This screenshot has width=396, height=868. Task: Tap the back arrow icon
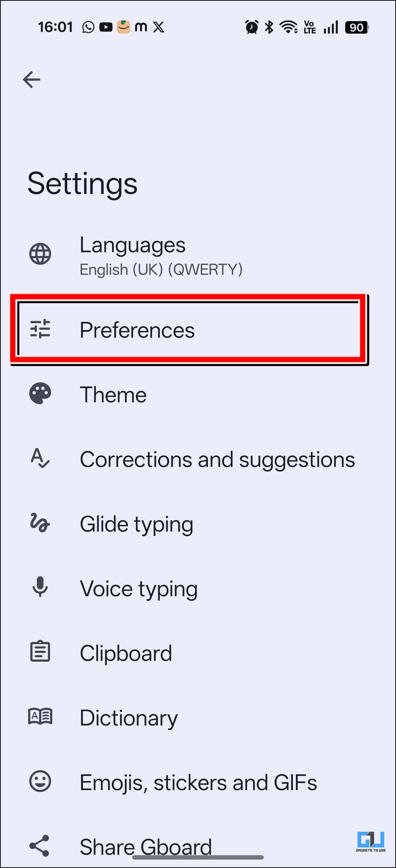click(31, 80)
